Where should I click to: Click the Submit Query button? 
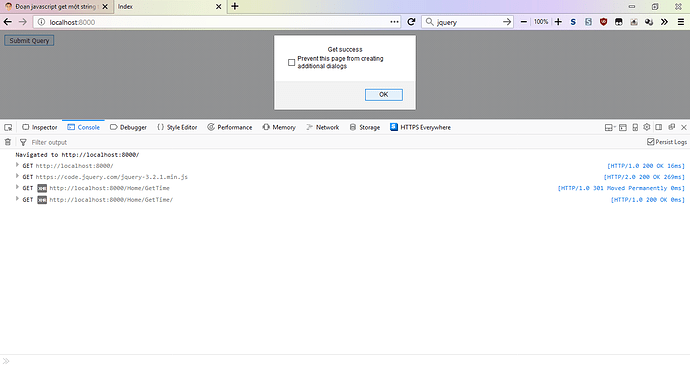pos(29,40)
